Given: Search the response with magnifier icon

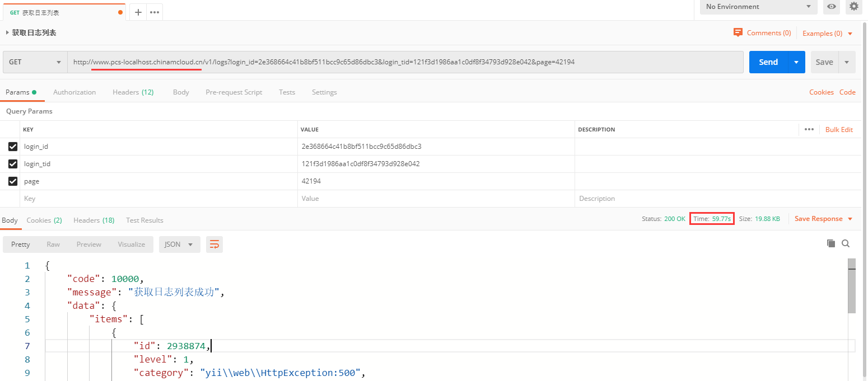Looking at the screenshot, I should 846,243.
